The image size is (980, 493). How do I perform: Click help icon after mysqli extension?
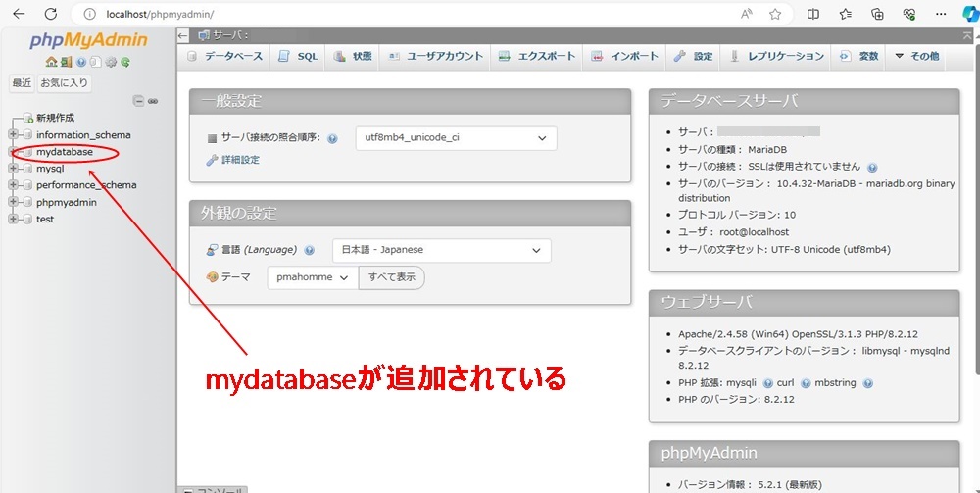coord(767,383)
